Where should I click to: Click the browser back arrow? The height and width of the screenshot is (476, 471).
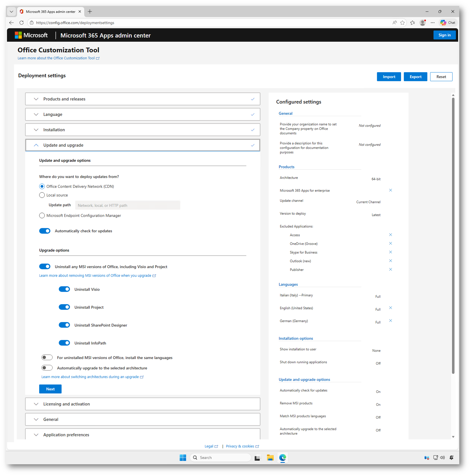tap(11, 23)
